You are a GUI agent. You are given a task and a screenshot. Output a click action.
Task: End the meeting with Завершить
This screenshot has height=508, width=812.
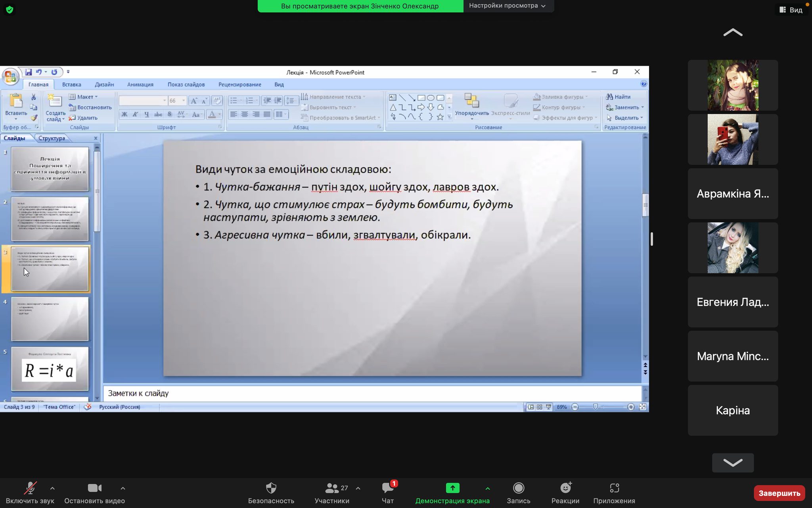[779, 493]
